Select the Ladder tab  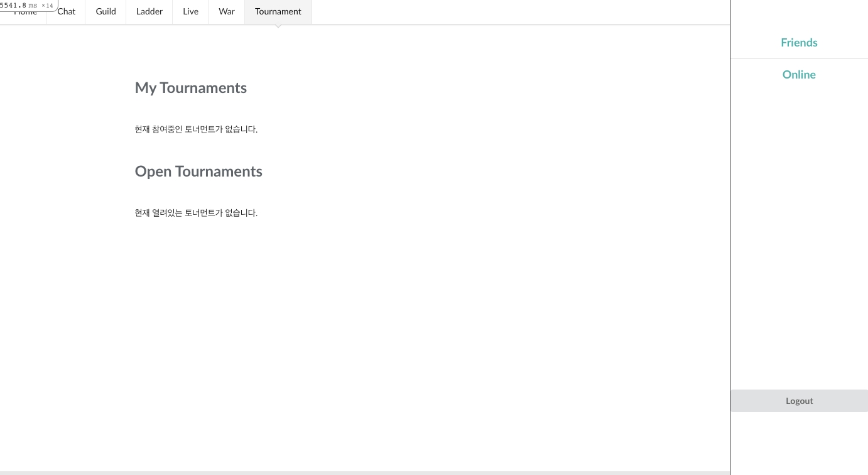coord(149,11)
